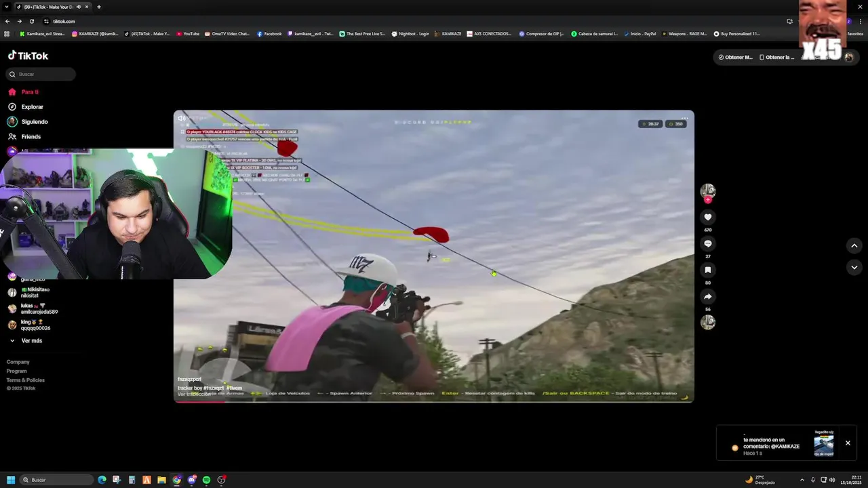Expand the following list with Ver más

26,340
